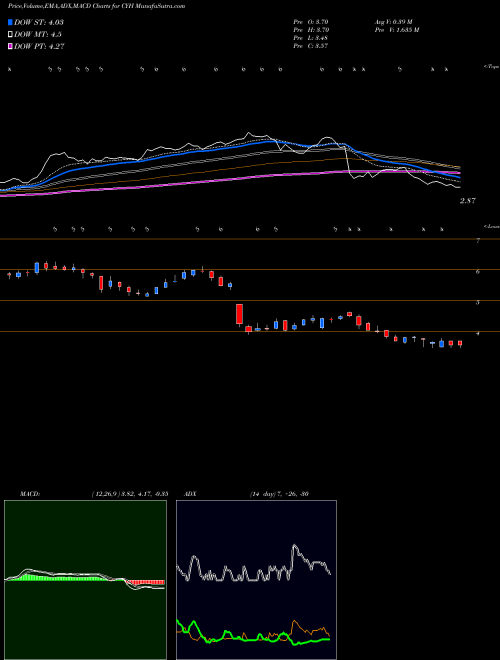
Task: Click the large red gap-down candlestick
Action: point(239,314)
